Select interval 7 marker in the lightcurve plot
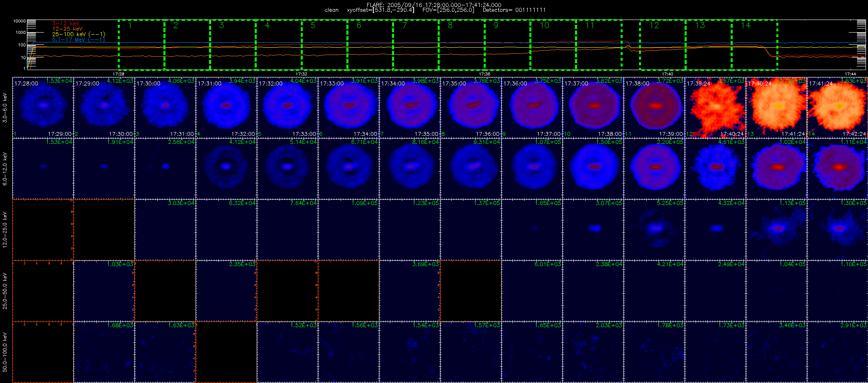Image resolution: width=868 pixels, height=383 pixels. [x=404, y=26]
